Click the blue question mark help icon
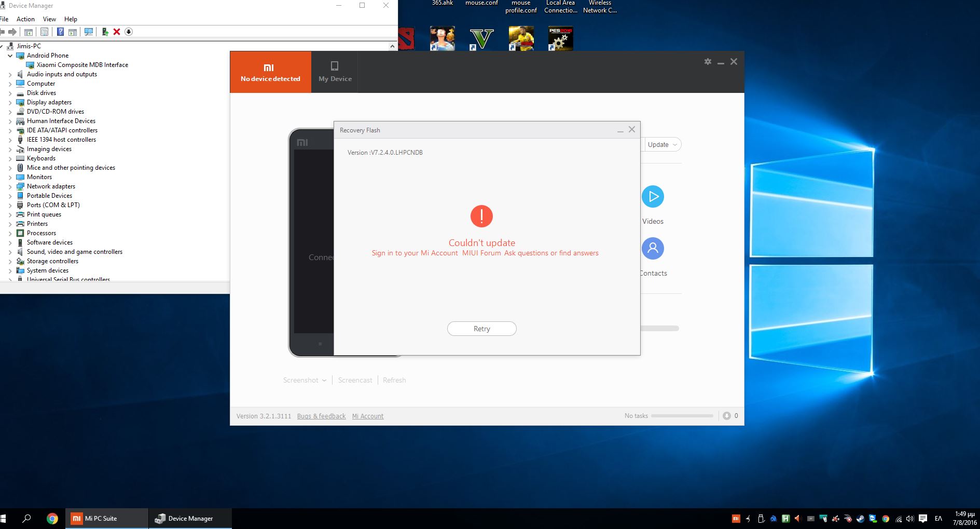The width and height of the screenshot is (980, 529). 60,32
